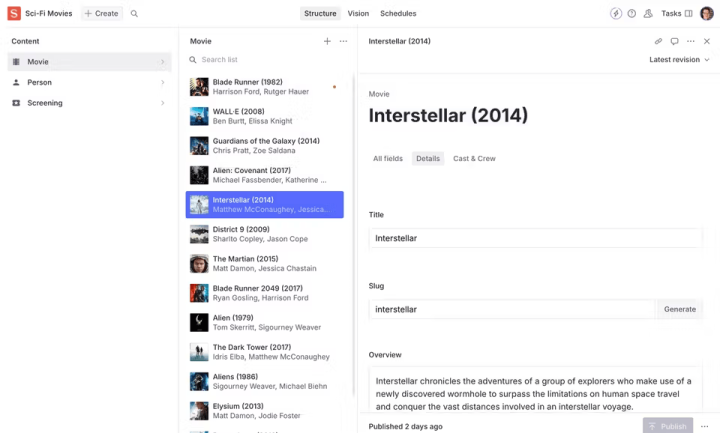The width and height of the screenshot is (720, 433).
Task: Click the Title input field
Action: [x=535, y=238]
